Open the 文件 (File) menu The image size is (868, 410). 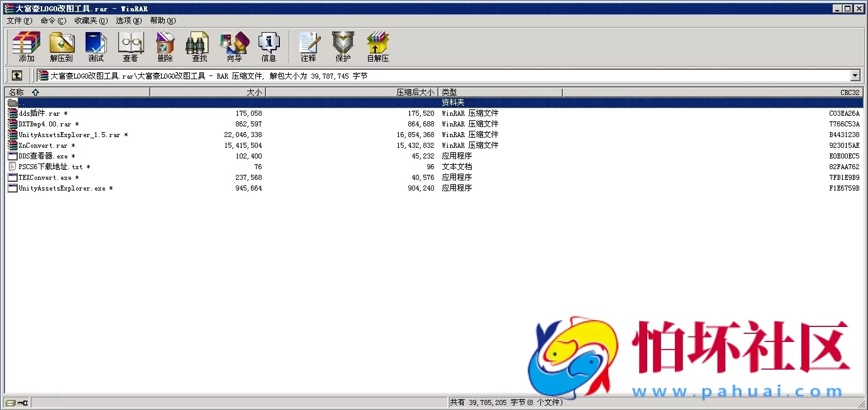tap(19, 21)
